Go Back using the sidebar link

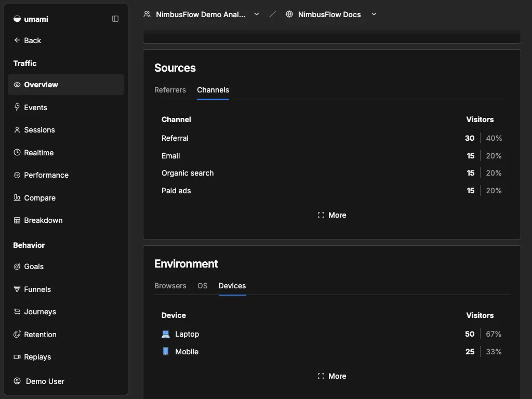coord(28,40)
